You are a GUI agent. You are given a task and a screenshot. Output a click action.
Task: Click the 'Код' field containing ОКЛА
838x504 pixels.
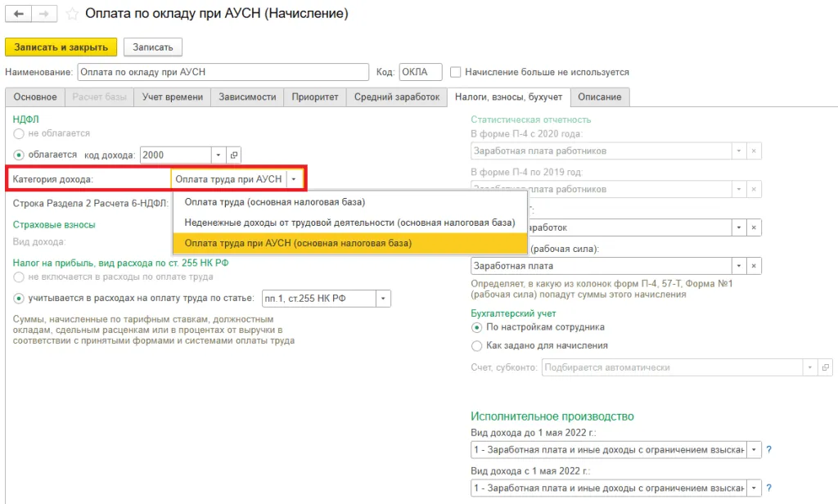[421, 72]
